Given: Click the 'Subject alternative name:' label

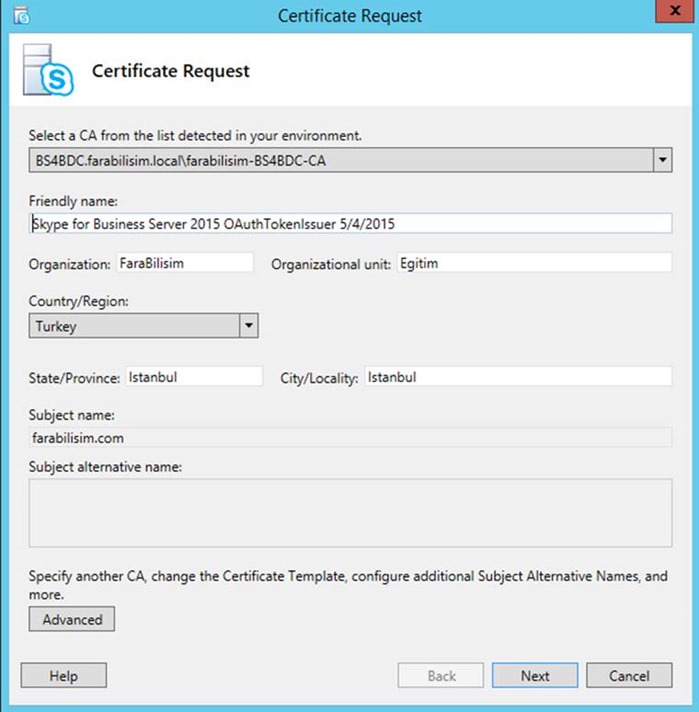Looking at the screenshot, I should (x=105, y=467).
